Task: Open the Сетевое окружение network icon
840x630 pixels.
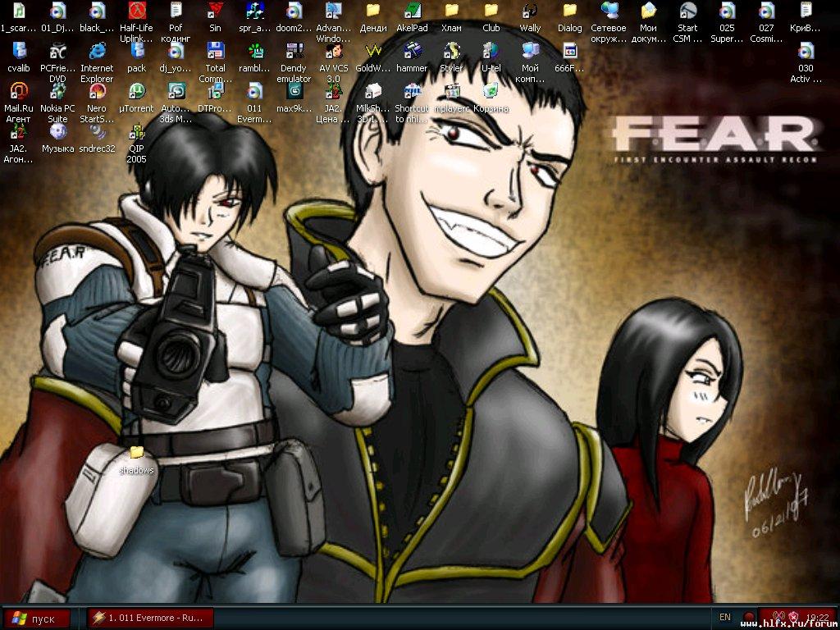Action: pyautogui.click(x=609, y=10)
